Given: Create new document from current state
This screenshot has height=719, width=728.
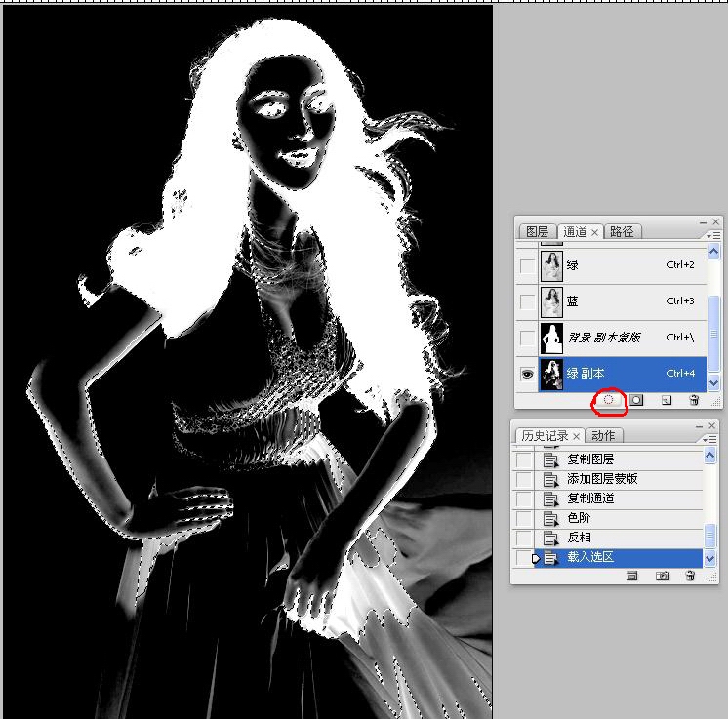Looking at the screenshot, I should (x=631, y=577).
